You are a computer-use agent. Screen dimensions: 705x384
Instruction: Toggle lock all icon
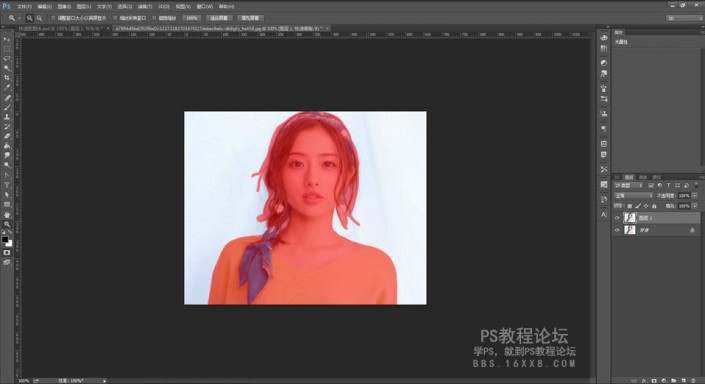coord(654,206)
